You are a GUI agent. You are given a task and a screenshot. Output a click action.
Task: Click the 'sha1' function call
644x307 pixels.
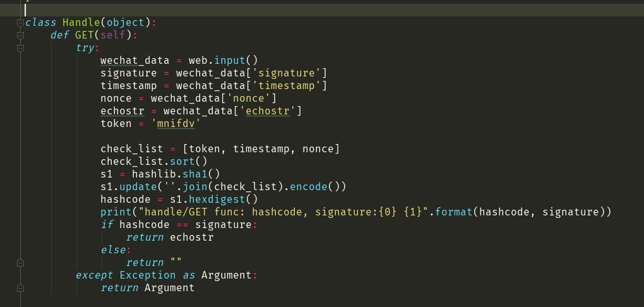click(194, 174)
